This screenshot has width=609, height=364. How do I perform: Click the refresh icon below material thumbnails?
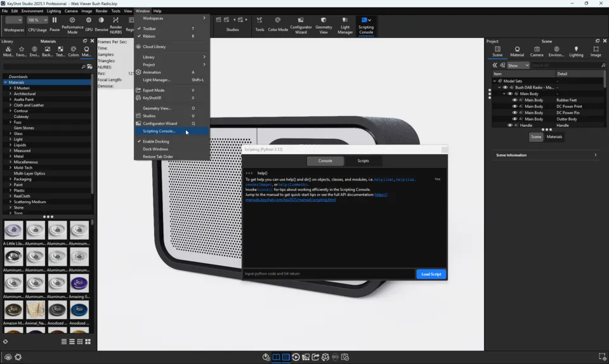pyautogui.click(x=6, y=342)
